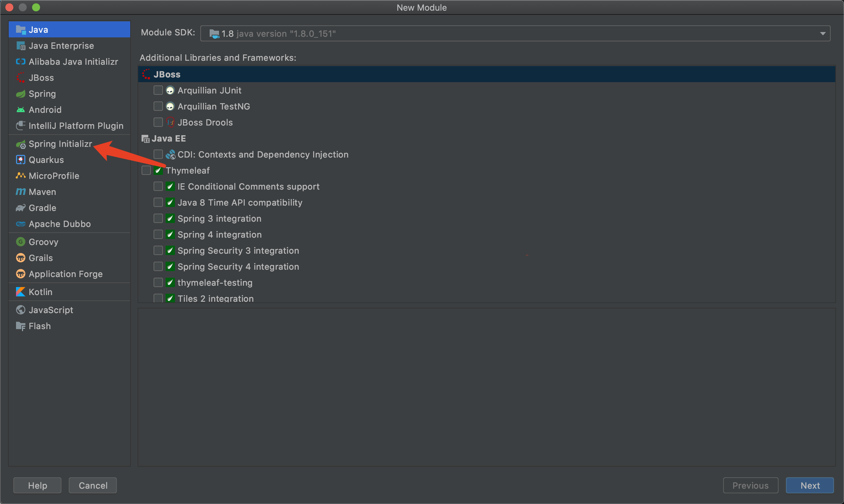Click the Alibaba Java Initializr icon
The height and width of the screenshot is (504, 844).
[21, 62]
